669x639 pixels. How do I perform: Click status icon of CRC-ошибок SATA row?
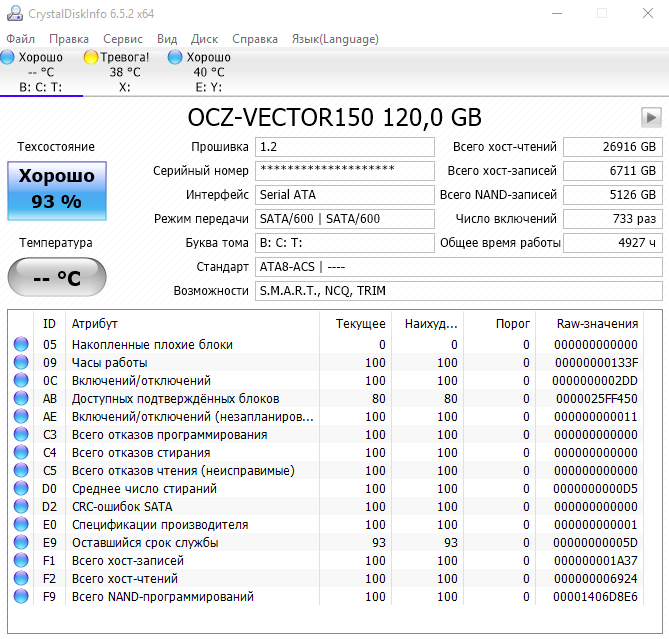point(21,506)
